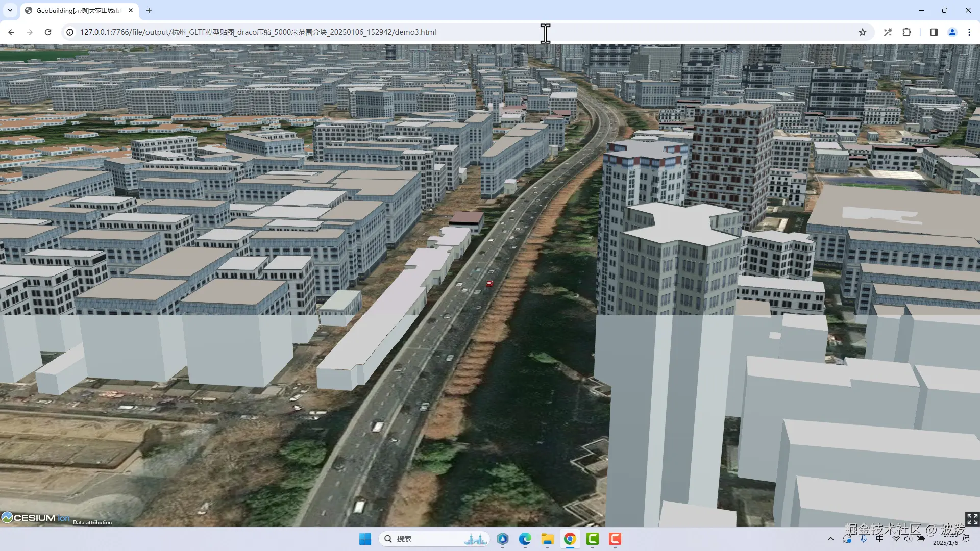Screen dimensions: 980x551
Task: Expand hidden system tray icons chevron
Action: click(830, 539)
